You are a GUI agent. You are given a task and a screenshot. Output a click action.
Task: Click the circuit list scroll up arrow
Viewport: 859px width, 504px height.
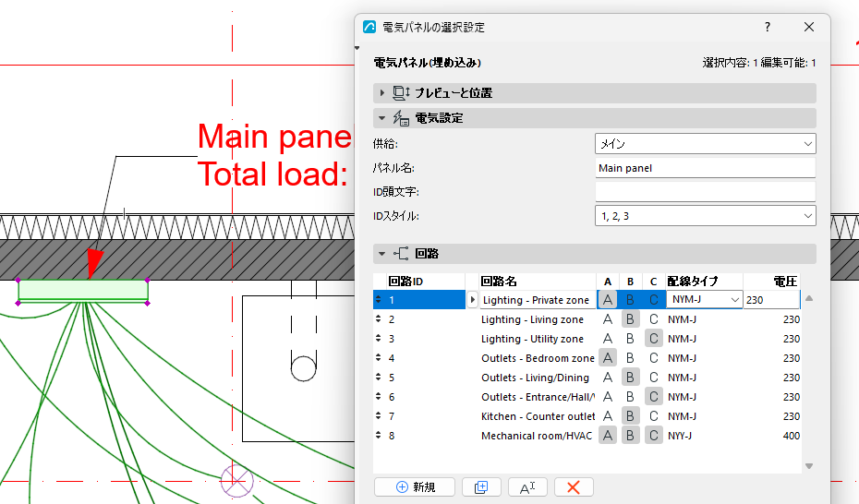809,299
